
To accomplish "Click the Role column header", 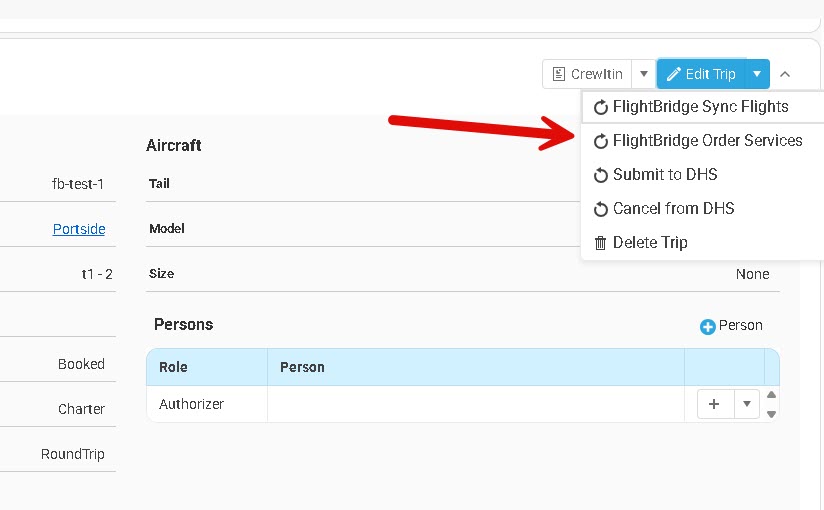I will [173, 367].
